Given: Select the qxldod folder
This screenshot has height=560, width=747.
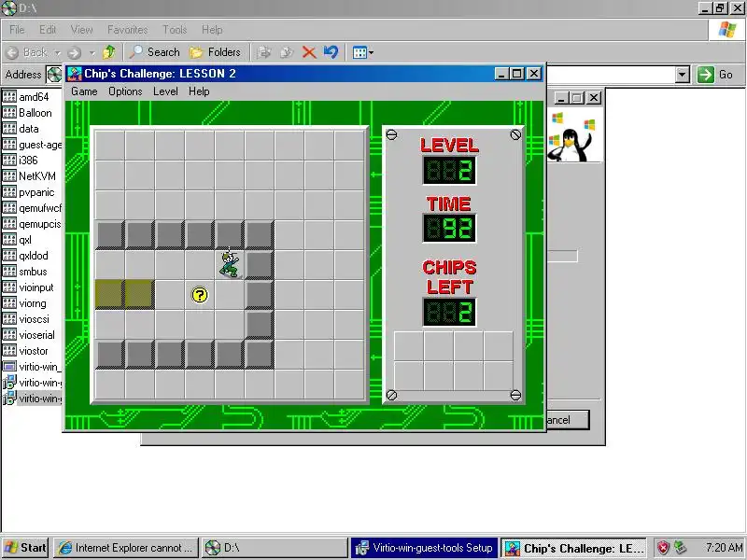Looking at the screenshot, I should [x=26, y=256].
